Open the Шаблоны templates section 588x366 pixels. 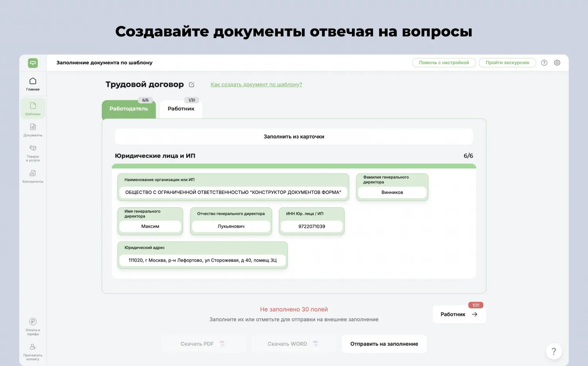pyautogui.click(x=33, y=109)
